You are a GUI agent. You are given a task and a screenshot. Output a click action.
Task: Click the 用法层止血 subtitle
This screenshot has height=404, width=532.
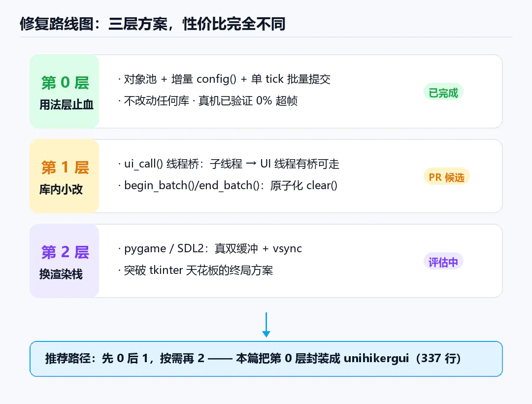(66, 104)
